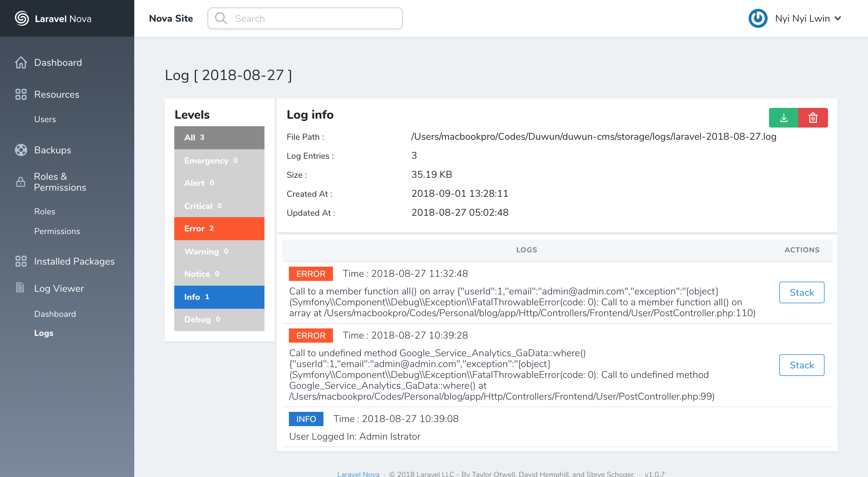Click the Laravel Nova footer link
The image size is (868, 477).
click(358, 474)
